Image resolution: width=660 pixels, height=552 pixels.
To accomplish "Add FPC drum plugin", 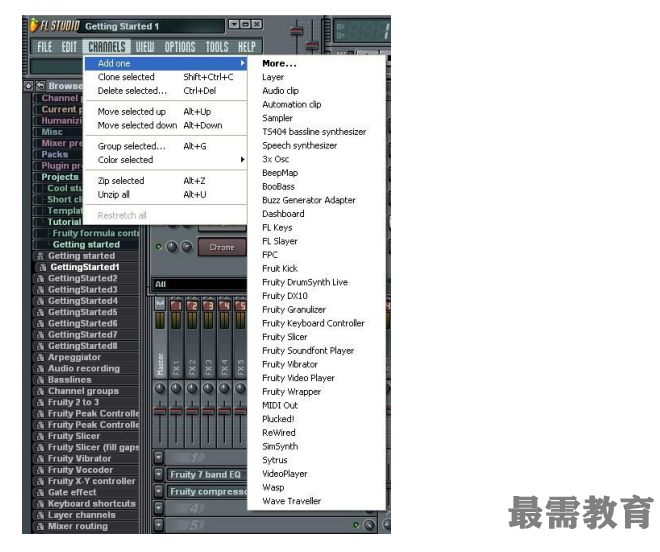I will point(270,255).
